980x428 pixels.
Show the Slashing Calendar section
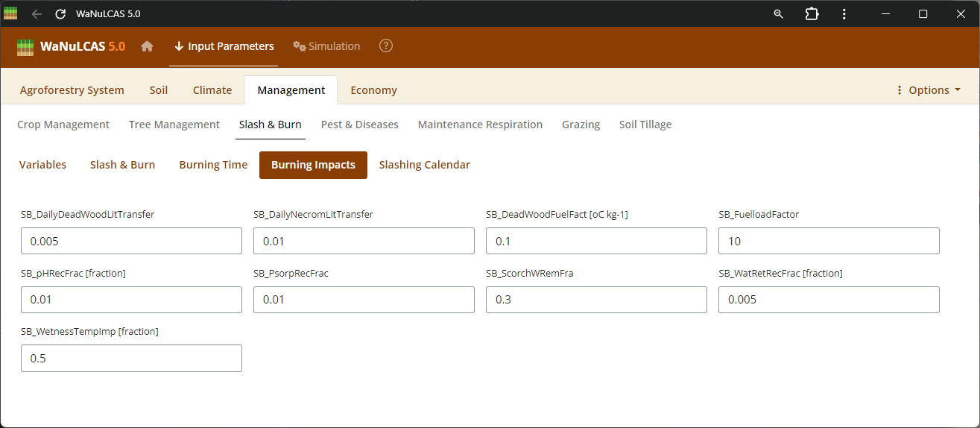(424, 165)
